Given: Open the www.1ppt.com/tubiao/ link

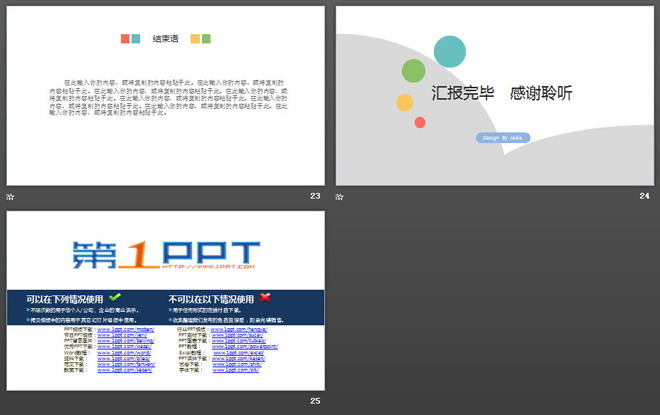Looking at the screenshot, I should 239,341.
